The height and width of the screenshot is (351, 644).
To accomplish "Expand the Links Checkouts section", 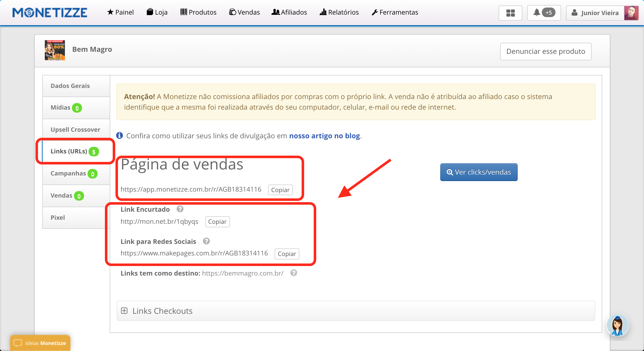I will (x=356, y=311).
